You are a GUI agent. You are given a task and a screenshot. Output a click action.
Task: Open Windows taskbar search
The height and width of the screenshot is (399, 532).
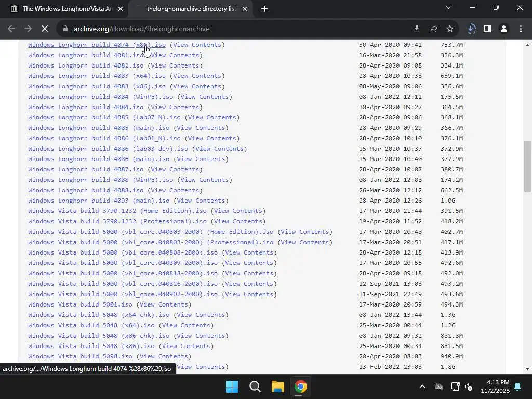point(255,387)
